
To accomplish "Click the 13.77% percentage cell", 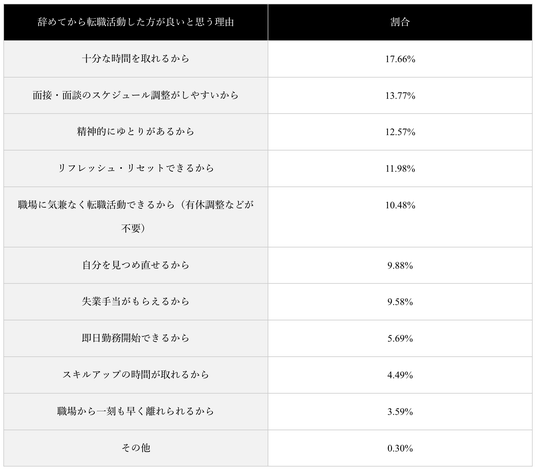I will pos(400,95).
